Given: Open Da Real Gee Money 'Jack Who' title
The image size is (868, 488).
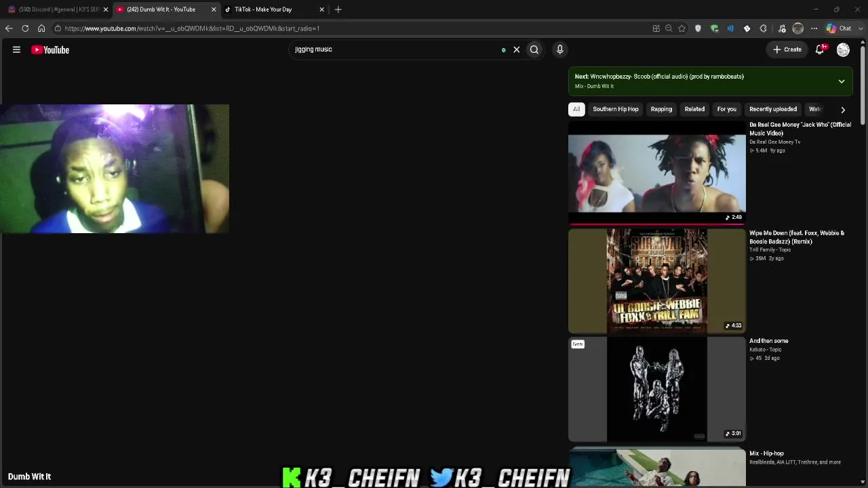Looking at the screenshot, I should click(x=800, y=129).
